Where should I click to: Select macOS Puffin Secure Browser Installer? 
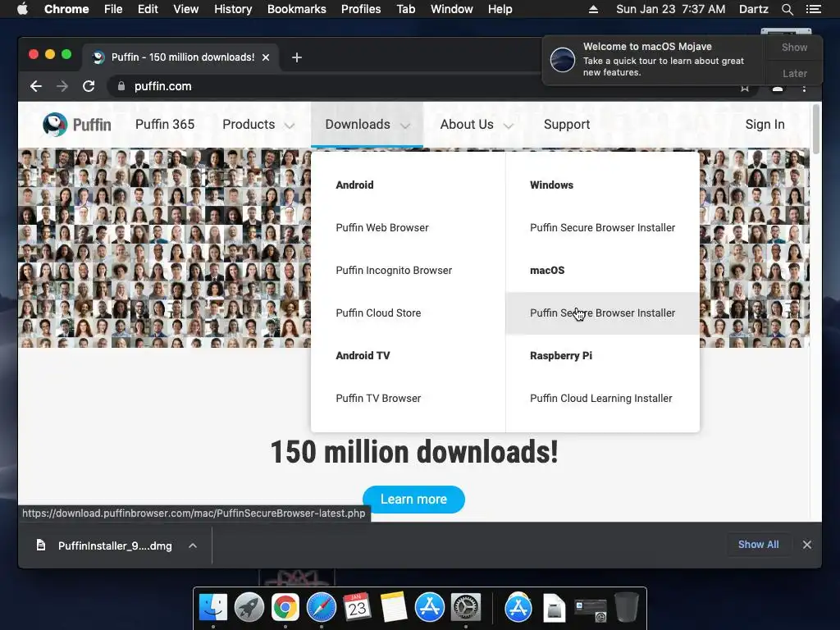(602, 313)
